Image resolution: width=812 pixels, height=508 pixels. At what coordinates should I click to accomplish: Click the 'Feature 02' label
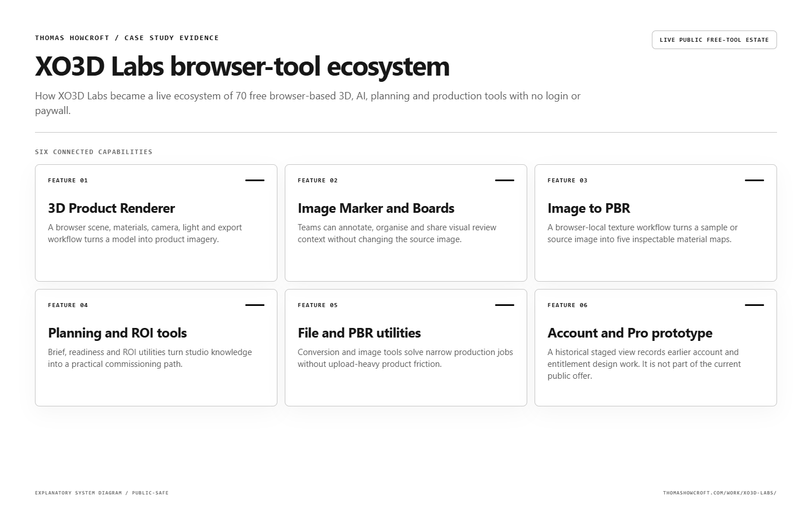tap(317, 181)
